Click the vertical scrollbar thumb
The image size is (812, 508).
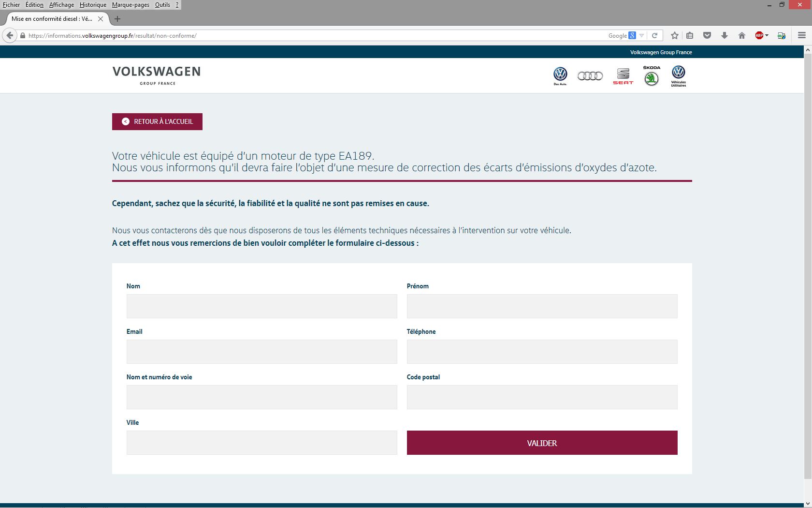[x=808, y=266]
